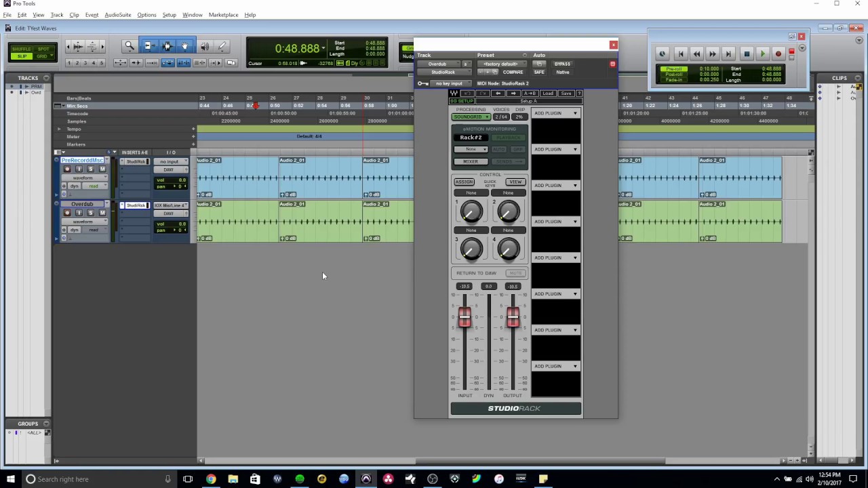Select the Zoomer magnifier tool
The width and height of the screenshot is (868, 488).
pyautogui.click(x=130, y=46)
